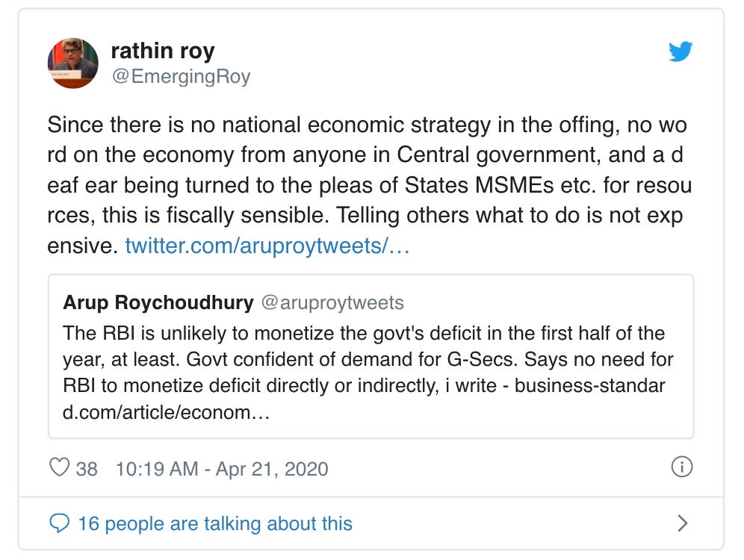This screenshot has width=744, height=560.
Task: Click the business-standard article link text
Action: point(364,399)
